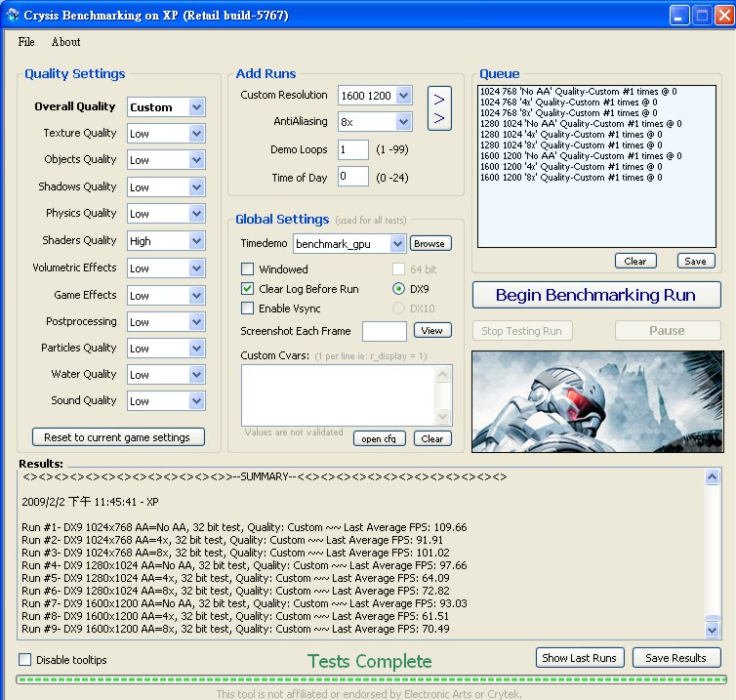Click result line Run #5 FPS 64.09

click(235, 578)
